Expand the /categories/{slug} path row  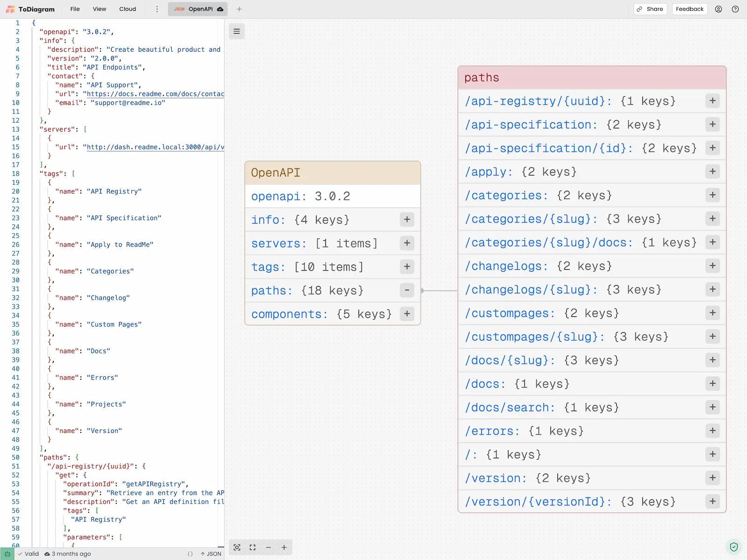click(x=712, y=218)
